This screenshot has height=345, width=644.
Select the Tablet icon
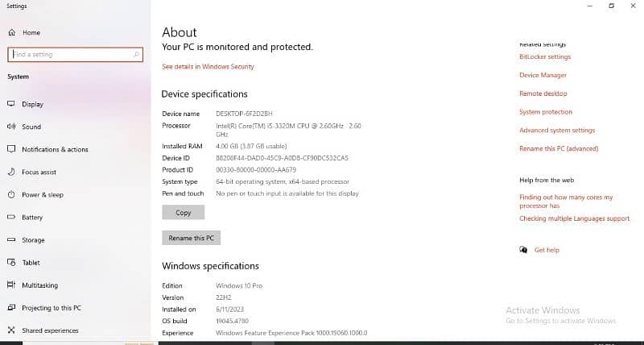(x=11, y=262)
